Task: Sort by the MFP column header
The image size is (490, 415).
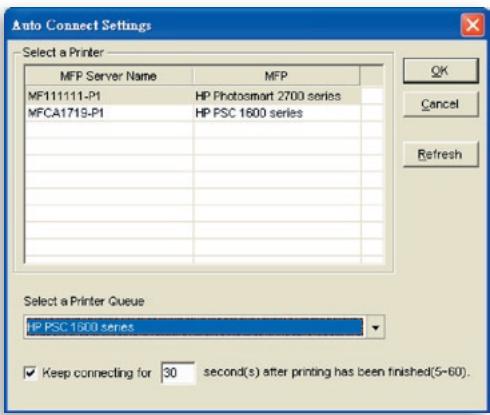Action: 276,76
